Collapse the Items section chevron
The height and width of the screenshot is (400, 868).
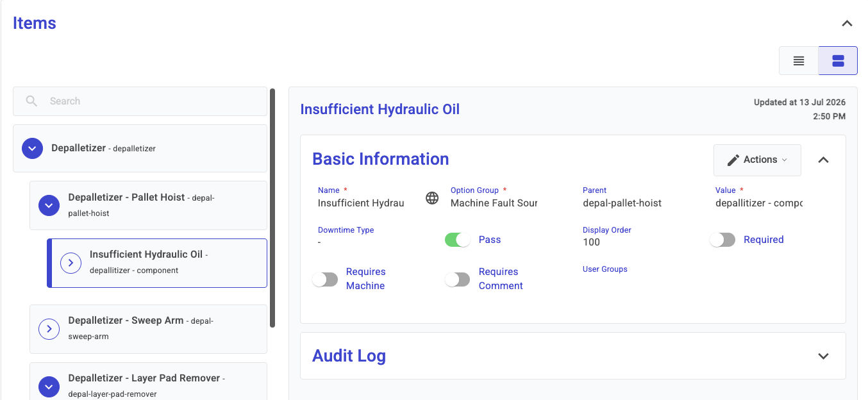847,23
